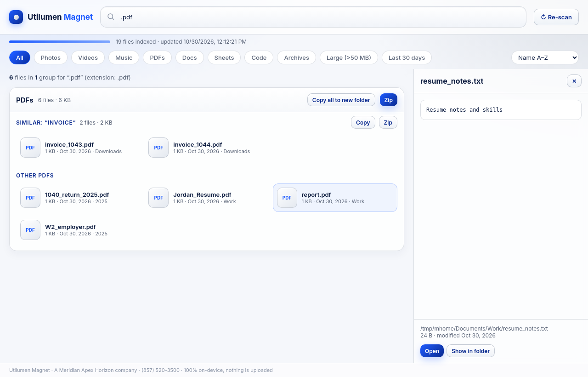Zip the similar invoice files
This screenshot has height=377, width=588.
[x=388, y=122]
